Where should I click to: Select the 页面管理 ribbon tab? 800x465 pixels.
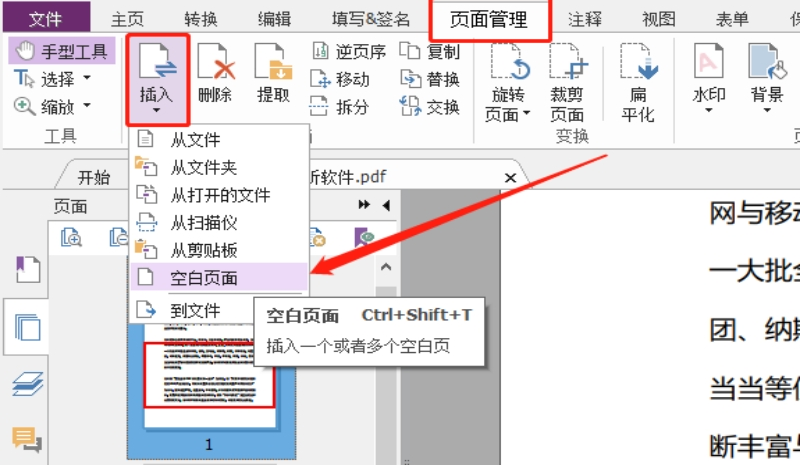point(489,20)
